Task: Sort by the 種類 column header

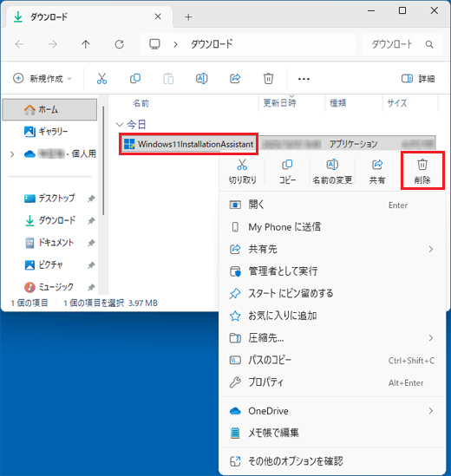Action: [338, 103]
